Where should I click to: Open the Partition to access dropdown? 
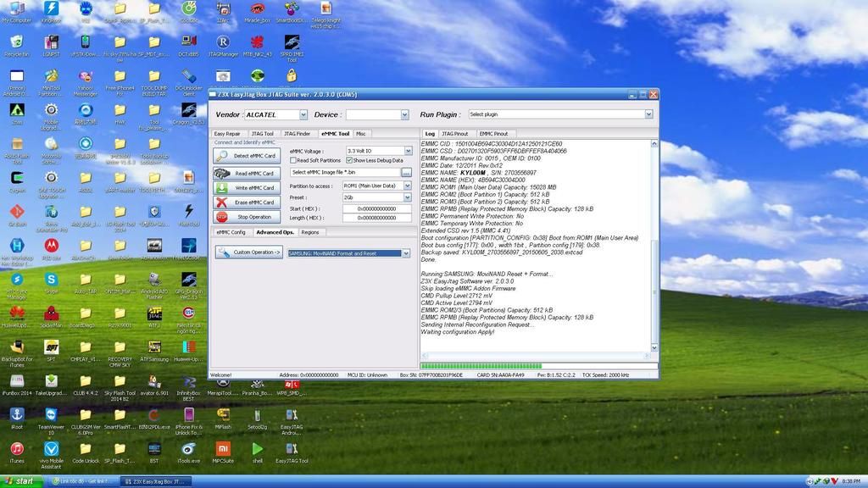(x=408, y=186)
